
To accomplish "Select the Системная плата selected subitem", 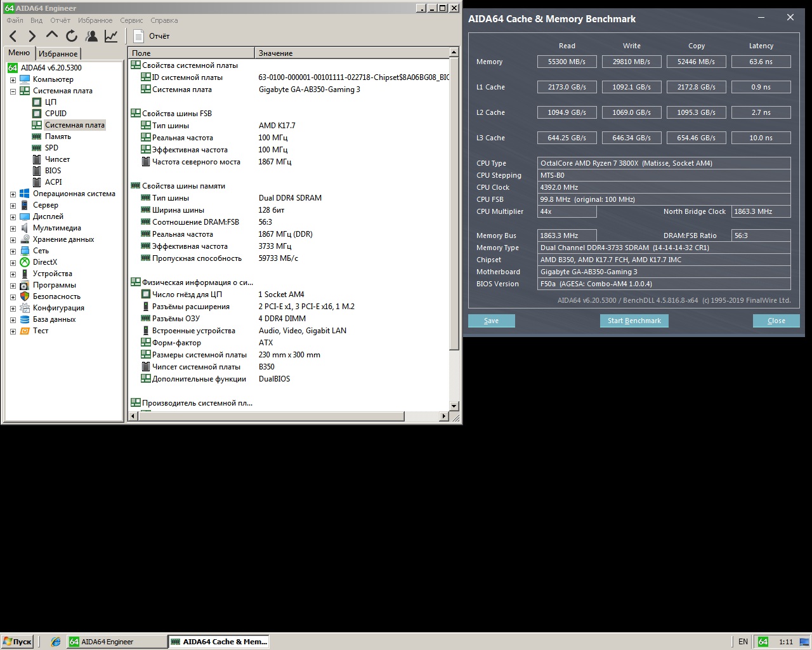I will [x=74, y=125].
